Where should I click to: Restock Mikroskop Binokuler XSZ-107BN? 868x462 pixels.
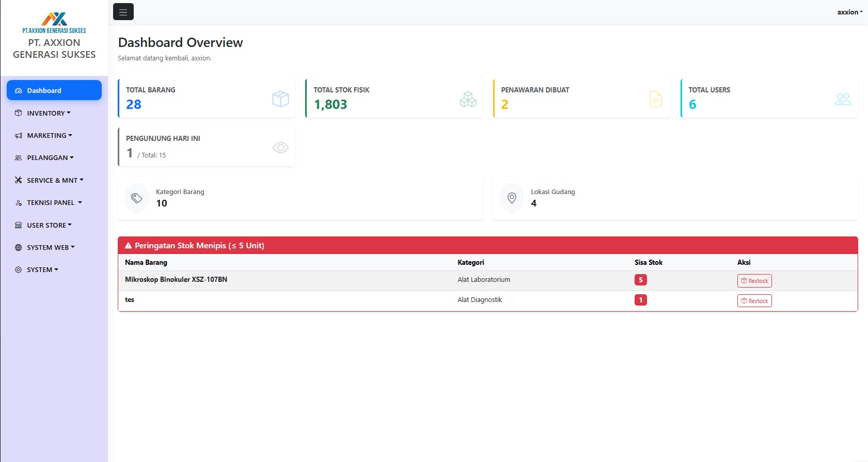point(754,281)
